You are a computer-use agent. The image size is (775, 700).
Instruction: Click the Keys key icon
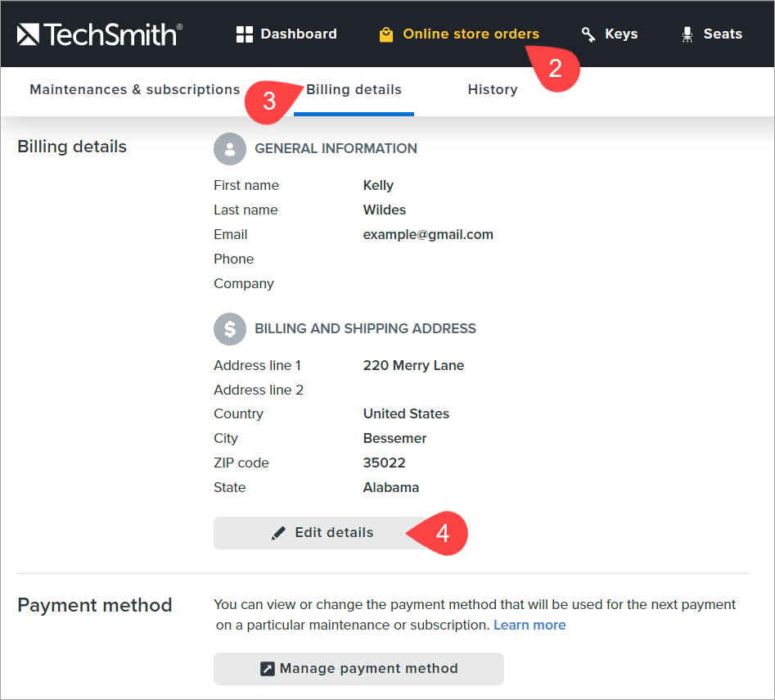coord(588,34)
